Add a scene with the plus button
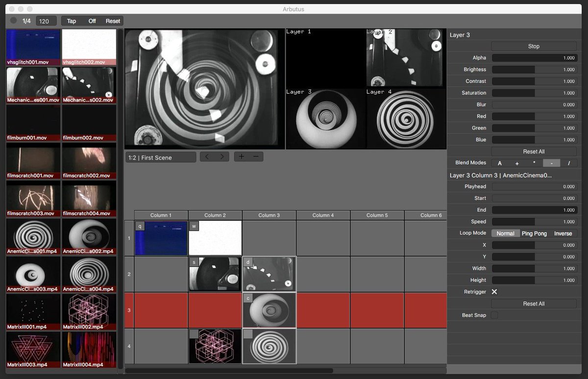 point(242,157)
